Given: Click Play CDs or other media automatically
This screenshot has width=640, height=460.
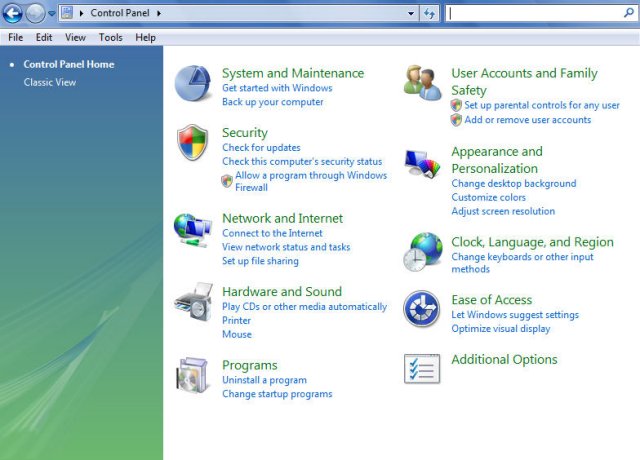Looking at the screenshot, I should click(x=304, y=307).
